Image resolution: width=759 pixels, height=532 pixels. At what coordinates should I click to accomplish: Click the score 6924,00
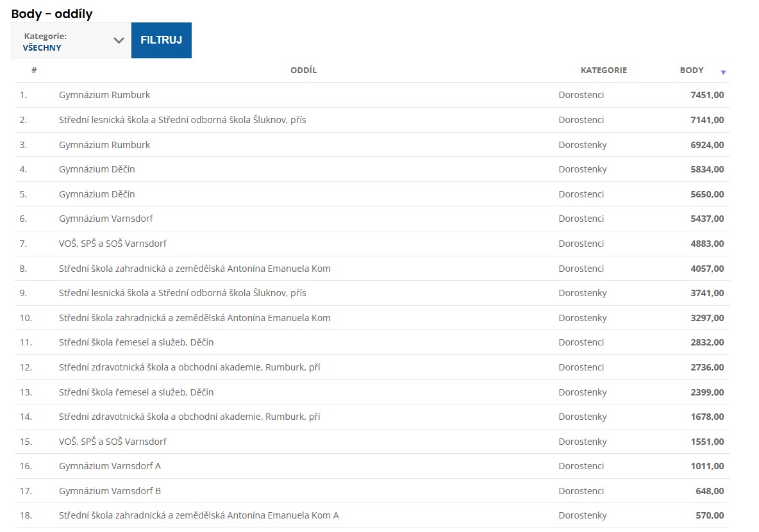[x=707, y=145]
